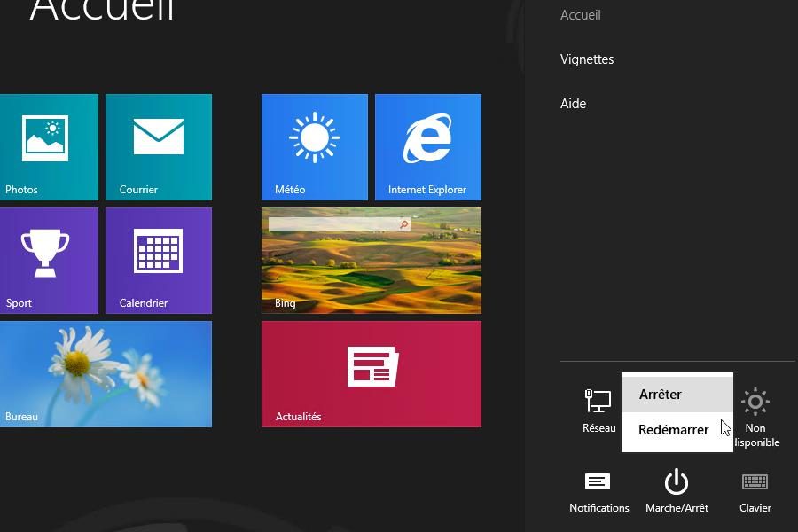
Task: Click the Accueil settings entry
Action: 581,15
